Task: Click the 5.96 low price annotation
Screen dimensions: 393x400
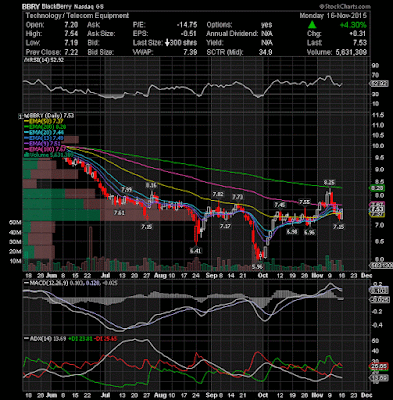Action: tap(257, 266)
